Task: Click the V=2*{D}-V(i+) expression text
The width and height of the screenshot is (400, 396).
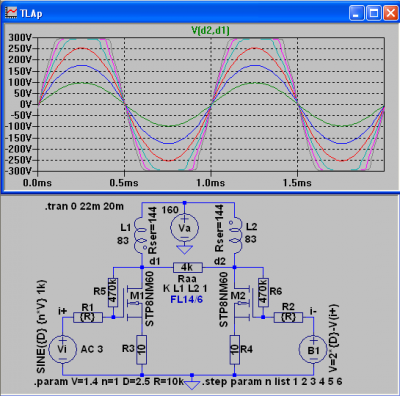Action: coord(333,338)
